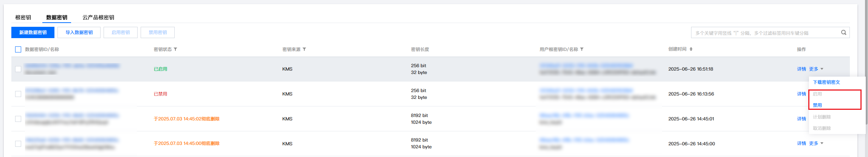868x157 pixels.
Task: Open the 云产品根密钥 tab
Action: point(98,17)
